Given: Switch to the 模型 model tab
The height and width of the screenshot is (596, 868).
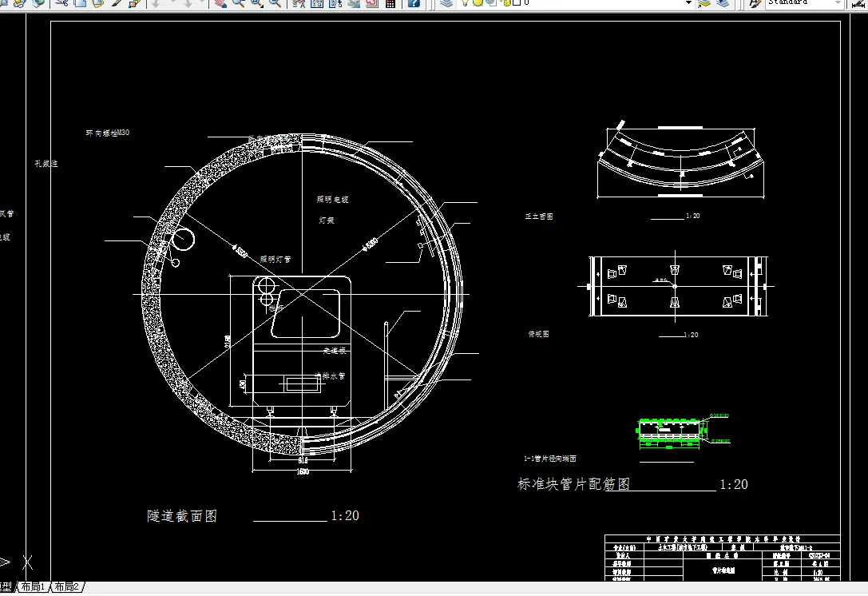Looking at the screenshot, I should tap(6, 586).
